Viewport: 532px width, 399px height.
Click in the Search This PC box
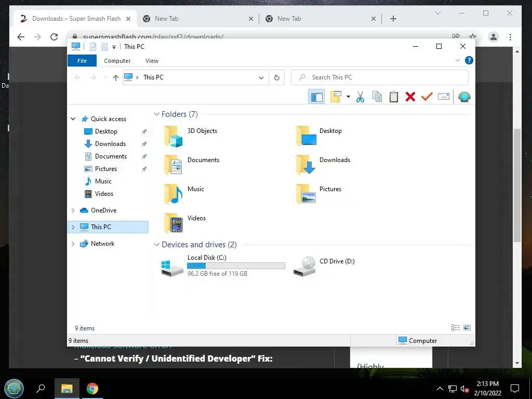[380, 77]
